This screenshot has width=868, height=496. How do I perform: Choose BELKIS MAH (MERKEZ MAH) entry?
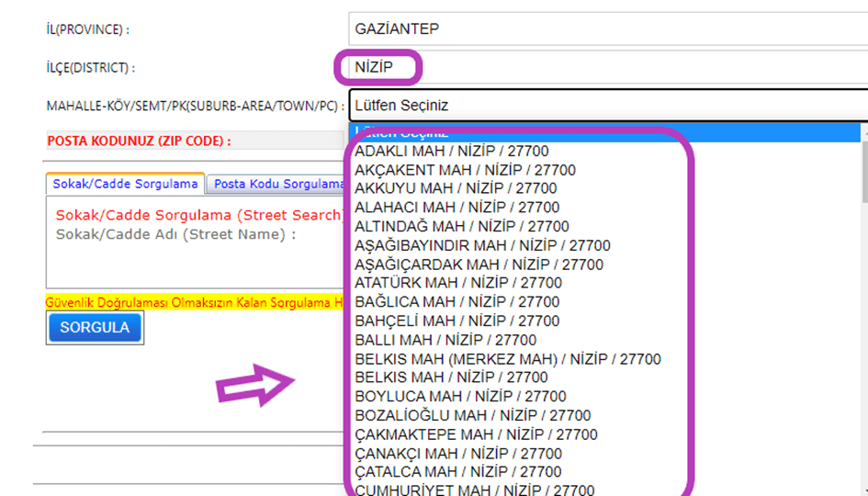point(507,359)
